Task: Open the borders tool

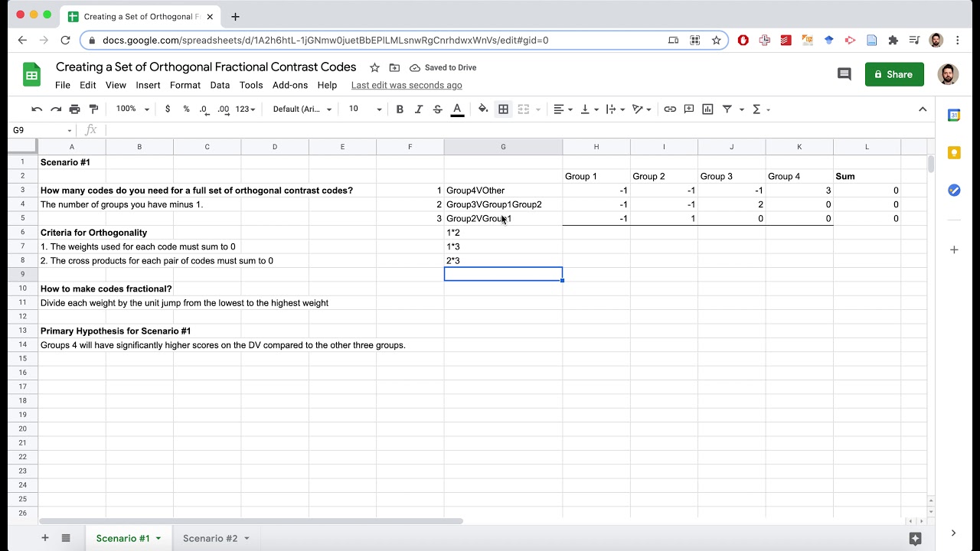Action: pyautogui.click(x=503, y=109)
